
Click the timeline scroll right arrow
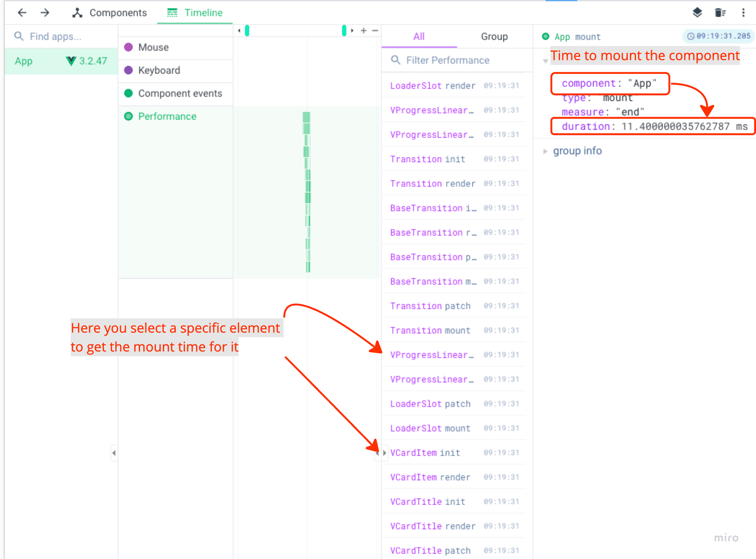[x=352, y=31]
